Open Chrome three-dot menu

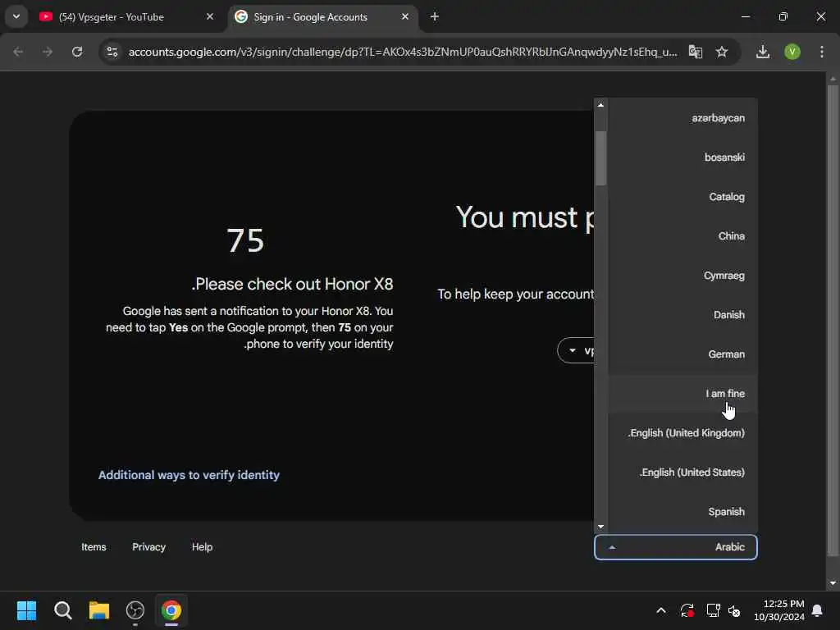pos(822,52)
